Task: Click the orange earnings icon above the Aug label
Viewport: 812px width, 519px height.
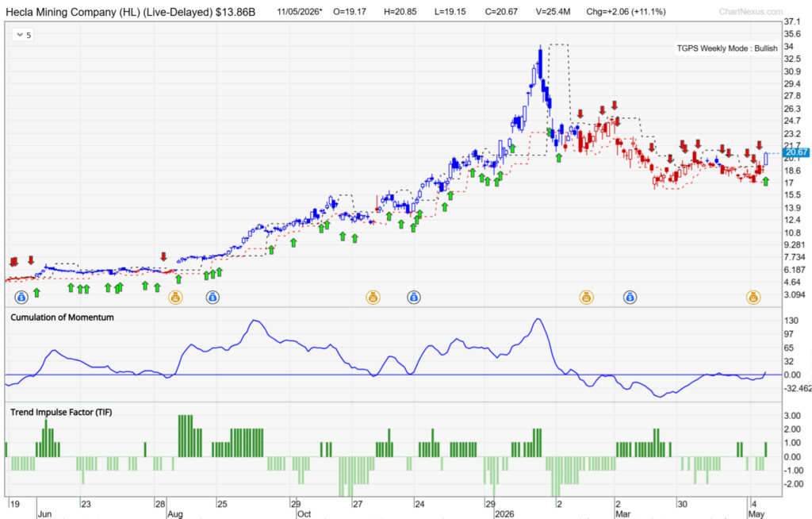Action: point(175,298)
